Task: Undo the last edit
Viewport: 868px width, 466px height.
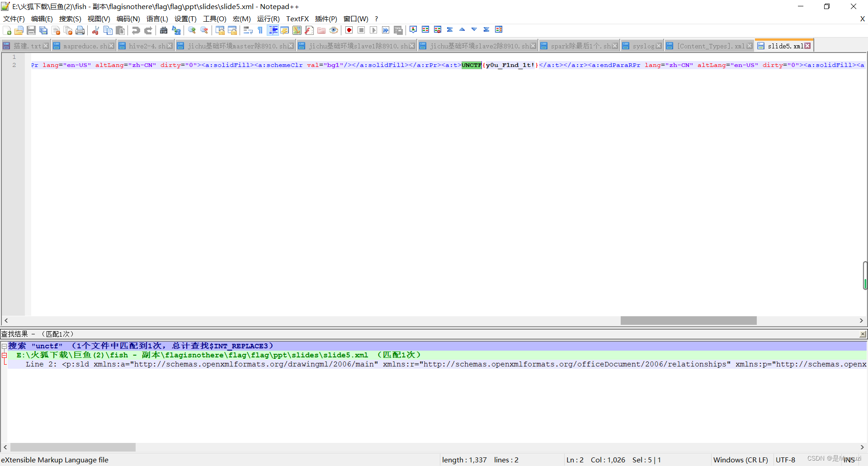Action: [136, 30]
